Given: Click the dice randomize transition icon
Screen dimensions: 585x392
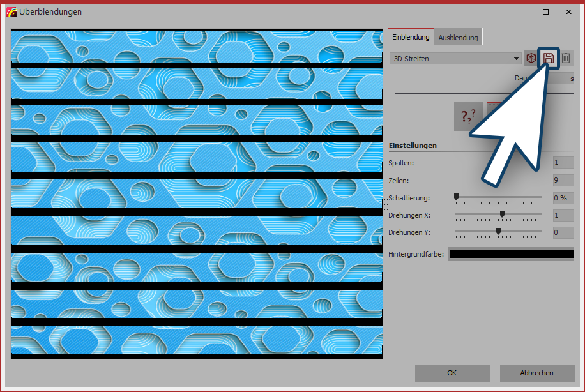Looking at the screenshot, I should pyautogui.click(x=531, y=59).
